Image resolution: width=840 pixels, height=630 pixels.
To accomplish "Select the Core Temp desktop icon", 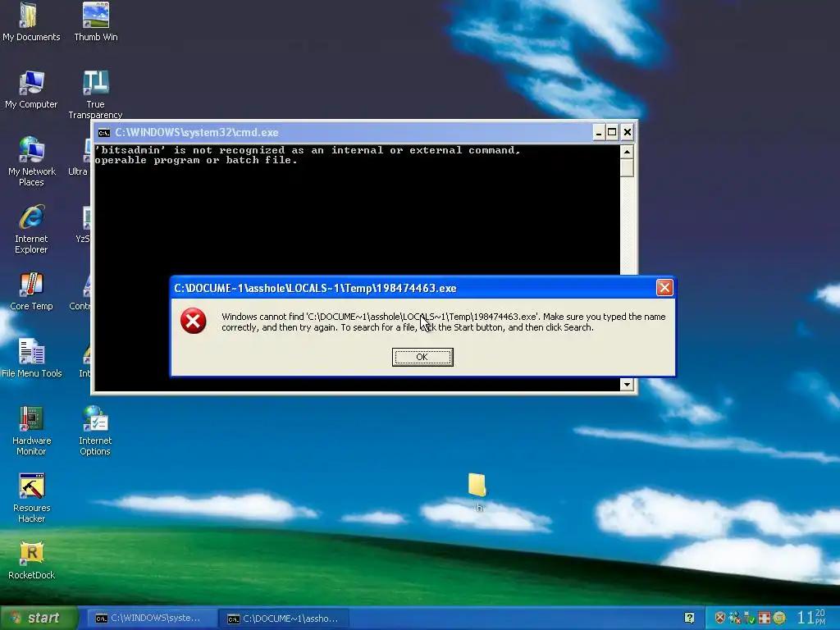I will (x=31, y=291).
